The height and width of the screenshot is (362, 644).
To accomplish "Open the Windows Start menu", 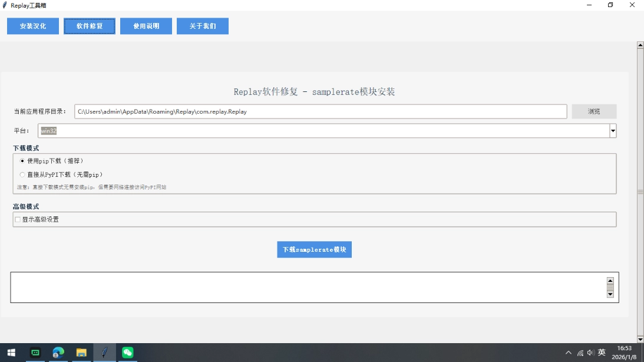I will click(11, 353).
